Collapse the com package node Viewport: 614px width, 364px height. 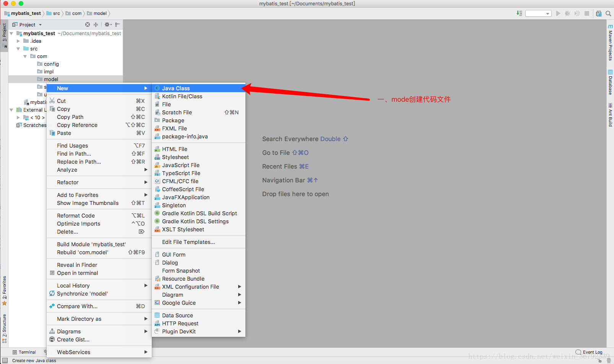point(25,57)
